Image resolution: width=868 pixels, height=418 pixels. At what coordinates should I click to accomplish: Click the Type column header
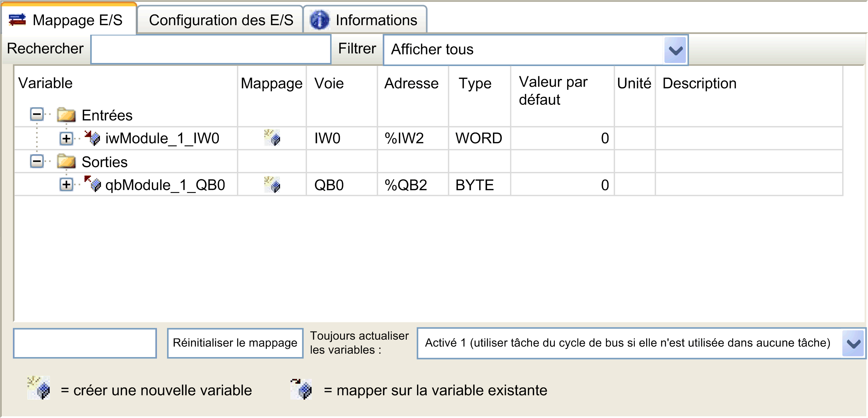point(475,84)
